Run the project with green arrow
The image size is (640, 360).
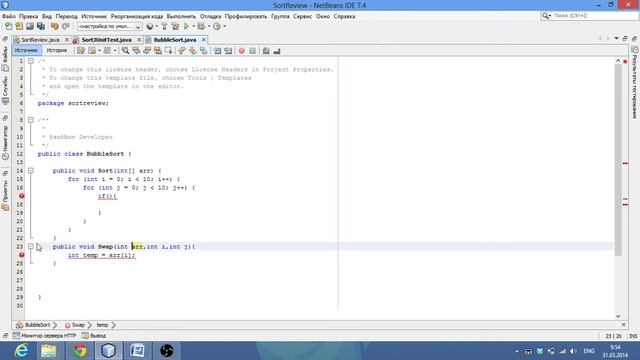(186, 27)
